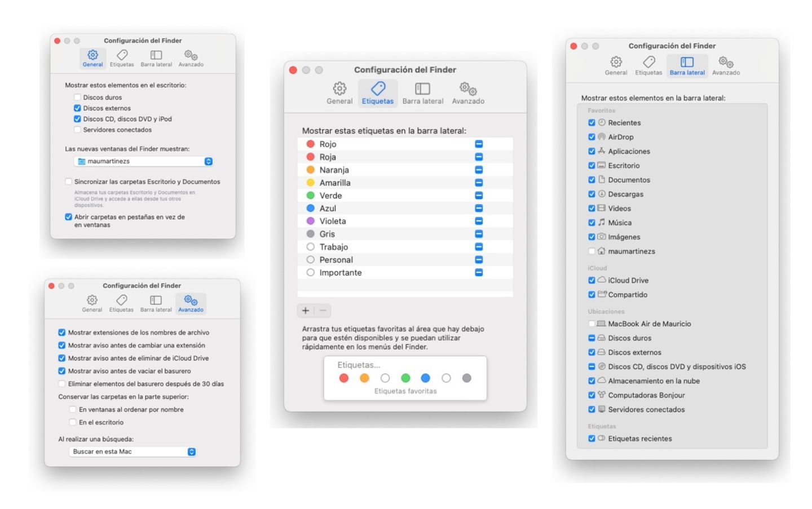Select the Gris tag name in the list
The image size is (812, 509).
(x=327, y=234)
